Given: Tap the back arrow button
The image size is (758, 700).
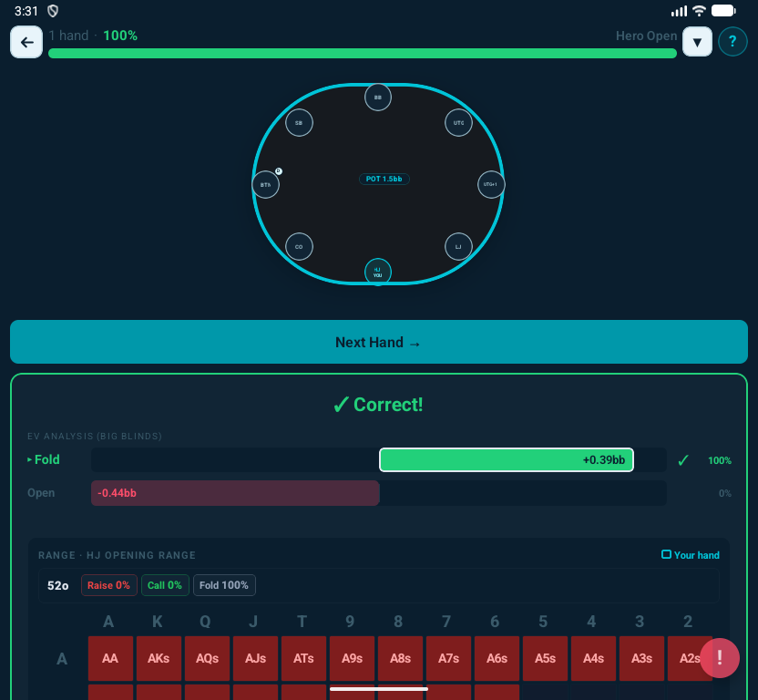Looking at the screenshot, I should (26, 42).
